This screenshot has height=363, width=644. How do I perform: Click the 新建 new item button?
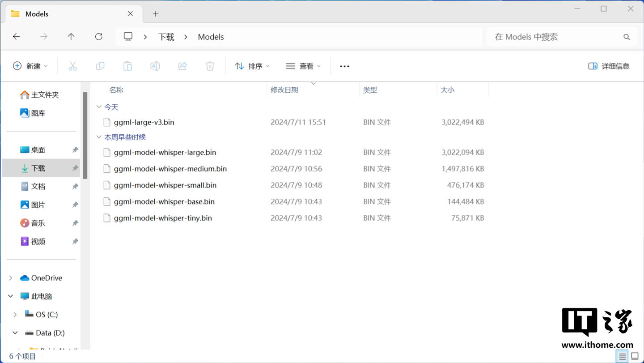(30, 66)
